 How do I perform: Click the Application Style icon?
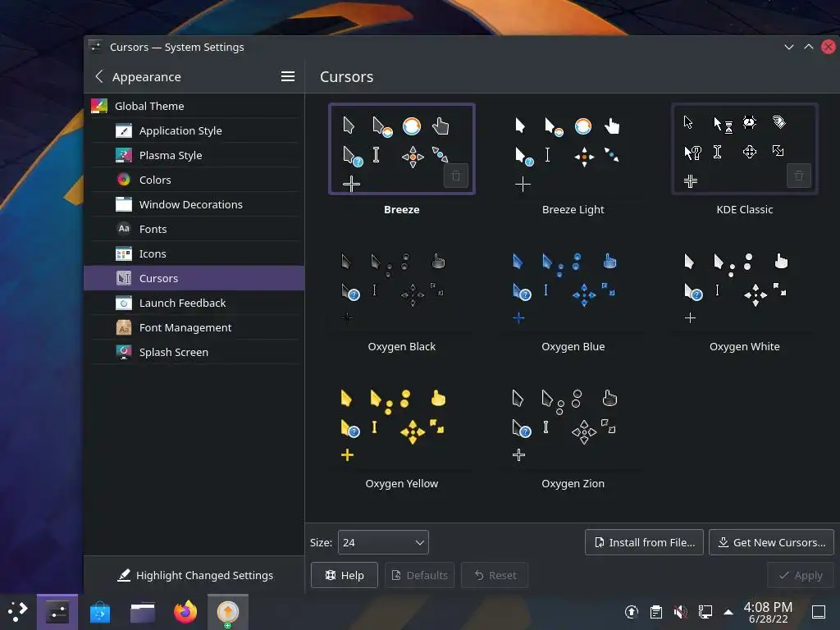click(124, 130)
